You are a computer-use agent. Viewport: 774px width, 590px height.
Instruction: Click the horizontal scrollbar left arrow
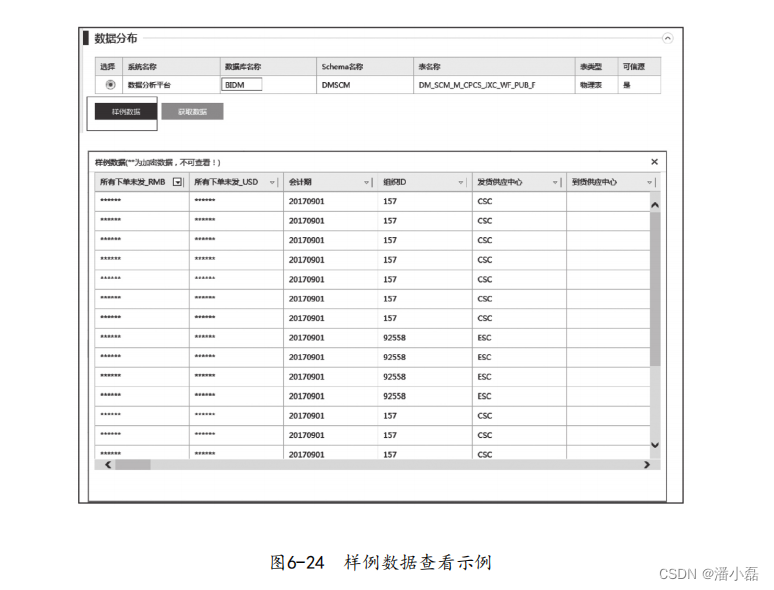coord(108,465)
